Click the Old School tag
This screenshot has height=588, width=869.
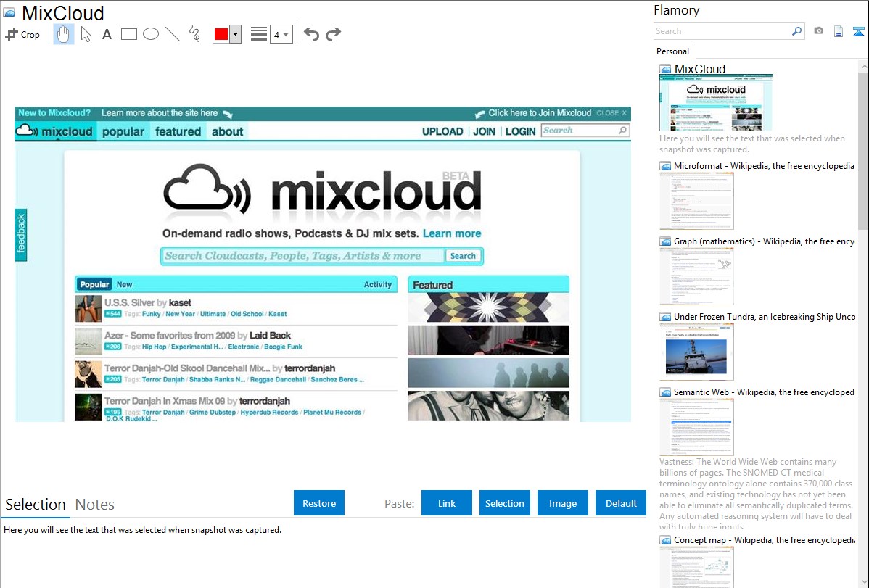247,314
